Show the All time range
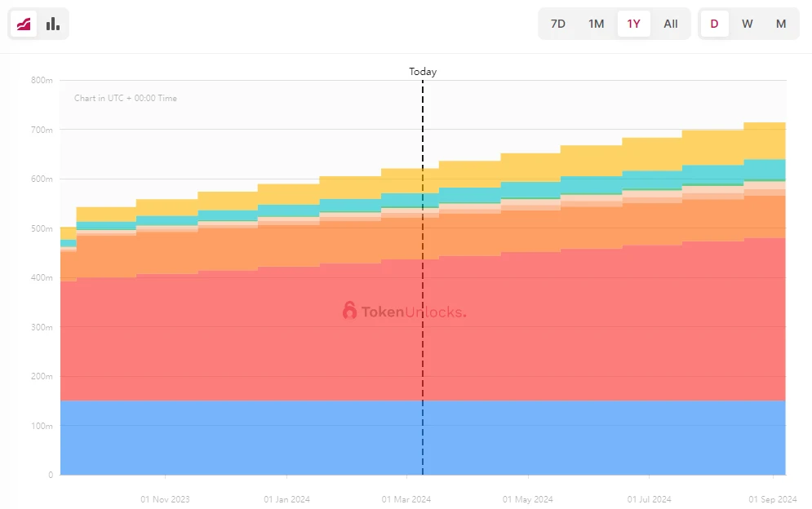 click(671, 24)
